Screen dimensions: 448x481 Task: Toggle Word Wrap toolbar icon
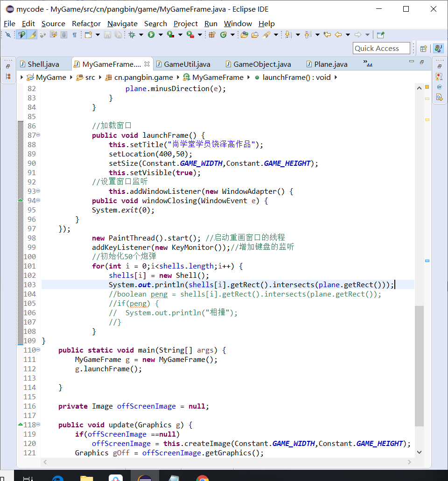point(53,35)
